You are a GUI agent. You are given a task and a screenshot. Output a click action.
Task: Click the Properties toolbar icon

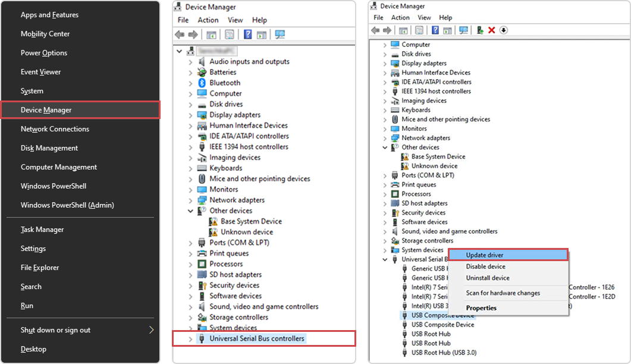pyautogui.click(x=419, y=30)
